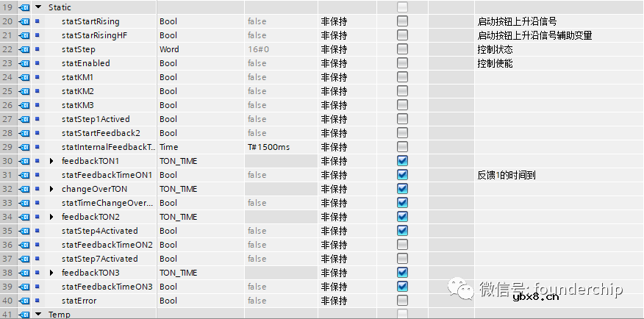The image size is (644, 319).
Task: Click row 29 tag icon for statInternalFeedbackT
Action: pos(24,147)
